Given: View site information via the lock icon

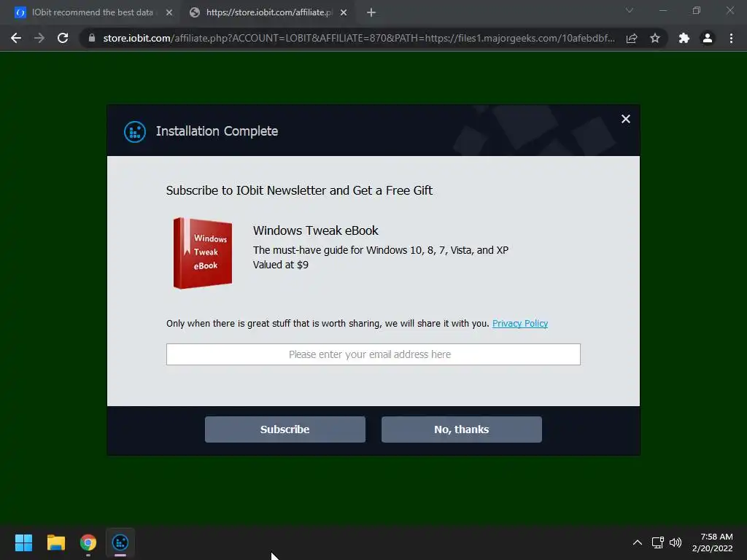Looking at the screenshot, I should coord(92,38).
